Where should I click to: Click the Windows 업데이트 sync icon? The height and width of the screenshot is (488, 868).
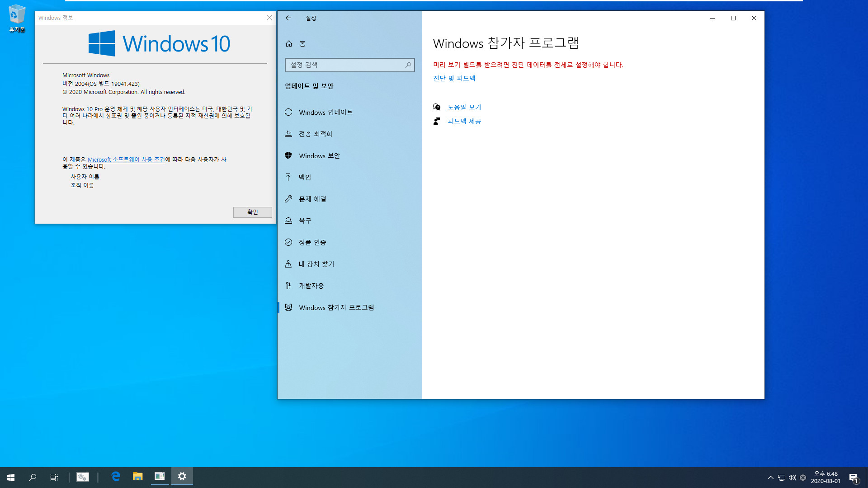pos(288,112)
